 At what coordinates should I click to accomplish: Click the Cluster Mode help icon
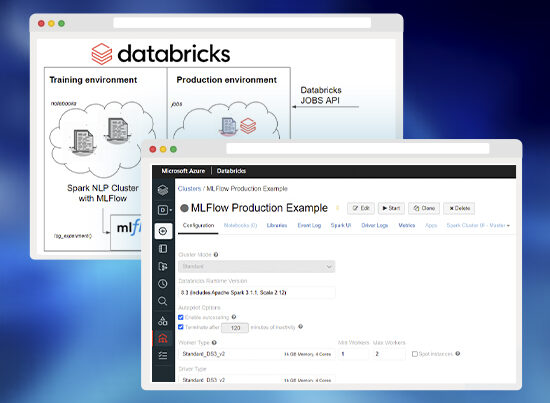click(216, 255)
